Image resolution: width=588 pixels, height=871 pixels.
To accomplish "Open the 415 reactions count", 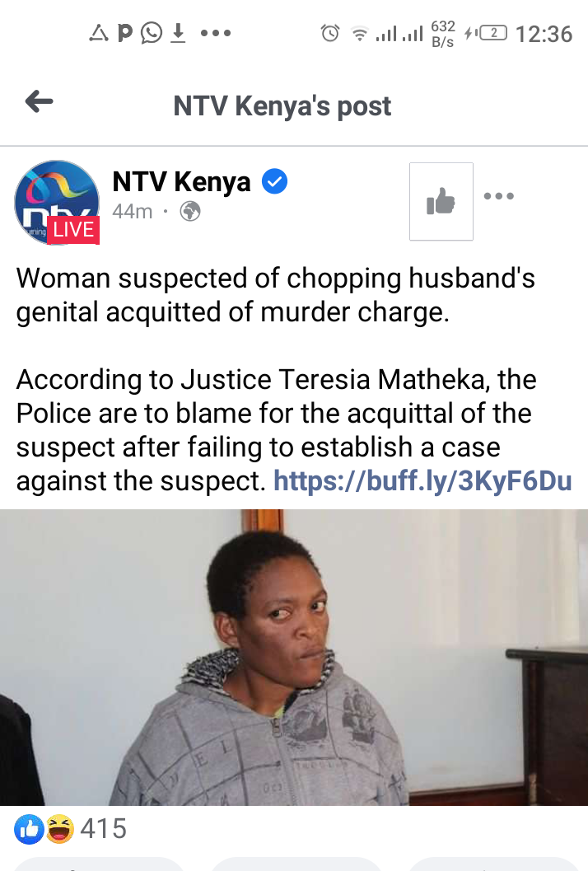I will point(103,829).
